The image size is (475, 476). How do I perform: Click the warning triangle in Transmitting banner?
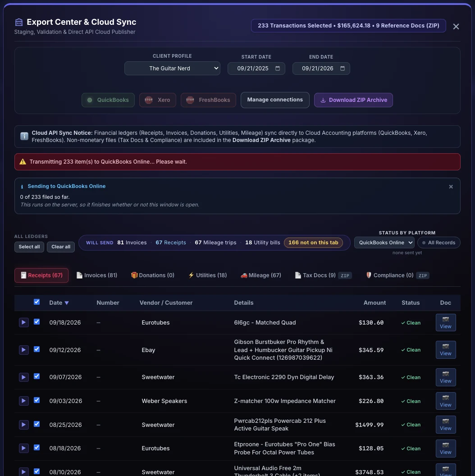point(23,161)
